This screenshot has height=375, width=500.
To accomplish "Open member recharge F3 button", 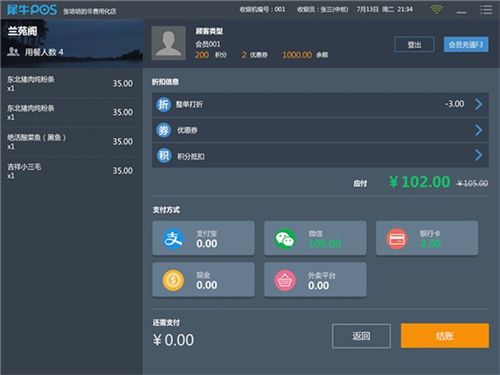I will (x=466, y=45).
